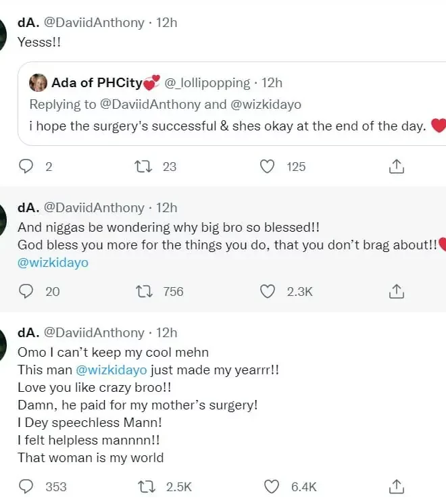Share the 'Yesss!!' tweet

[x=397, y=166]
